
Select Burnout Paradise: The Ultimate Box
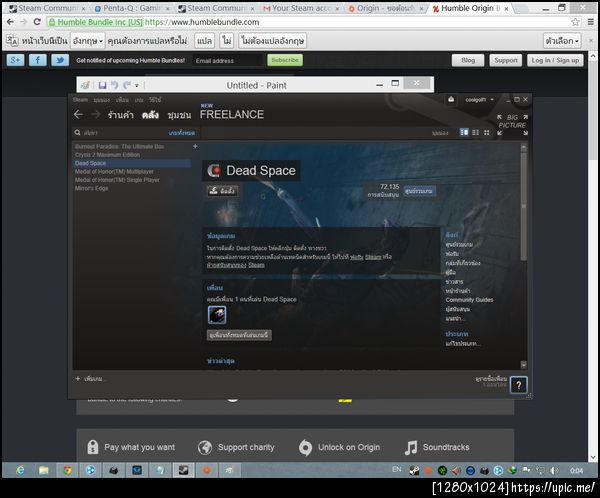pos(119,146)
